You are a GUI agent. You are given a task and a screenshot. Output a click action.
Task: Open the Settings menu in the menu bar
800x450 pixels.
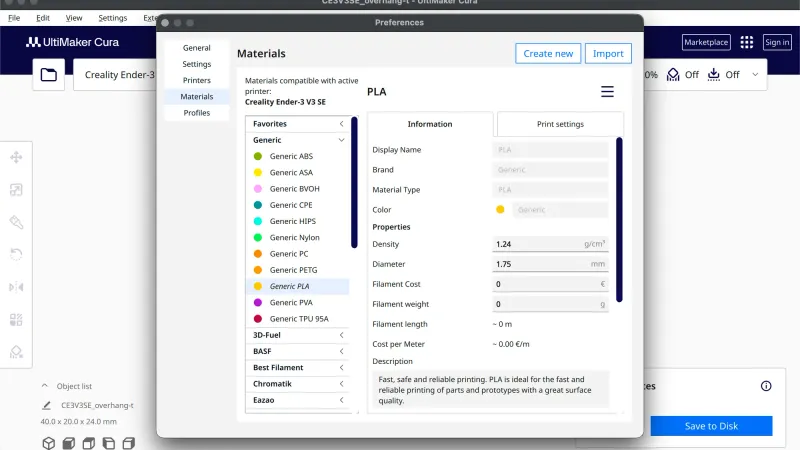pyautogui.click(x=112, y=18)
